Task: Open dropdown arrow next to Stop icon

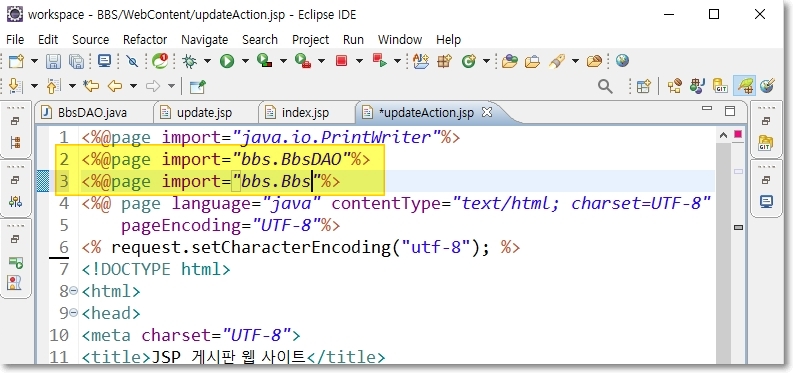Action: (359, 61)
